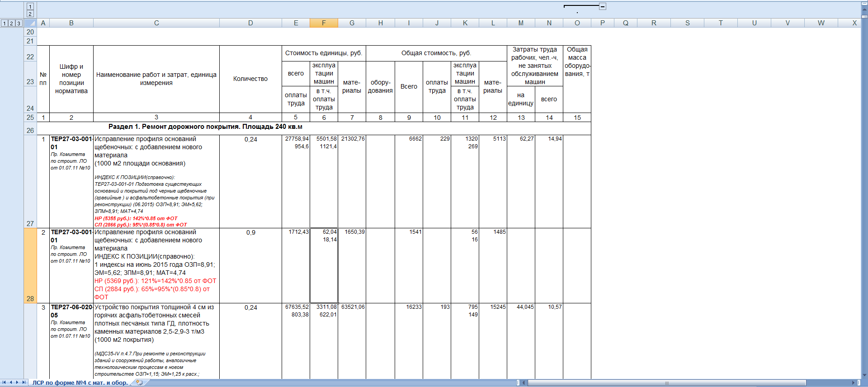Open sheet tab ЛСР по форме №4
This screenshot has width=868, height=387.
click(80, 382)
